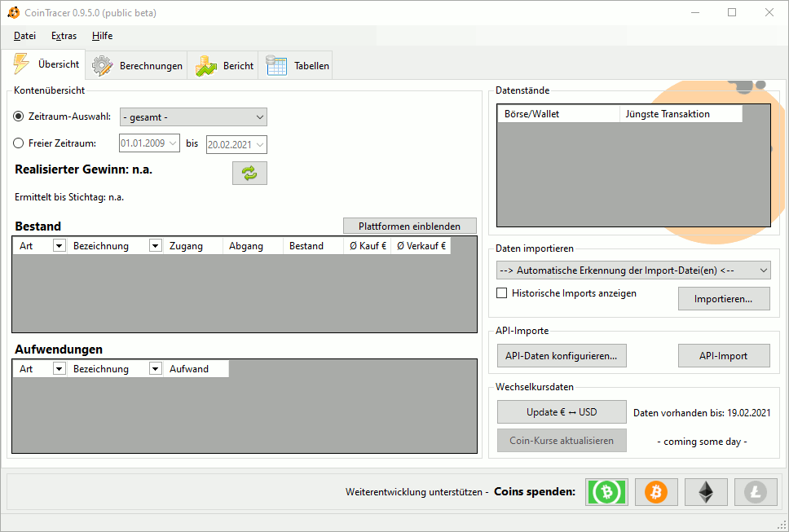Click the Plattformen einblenden button
The height and width of the screenshot is (532, 789).
click(x=410, y=226)
